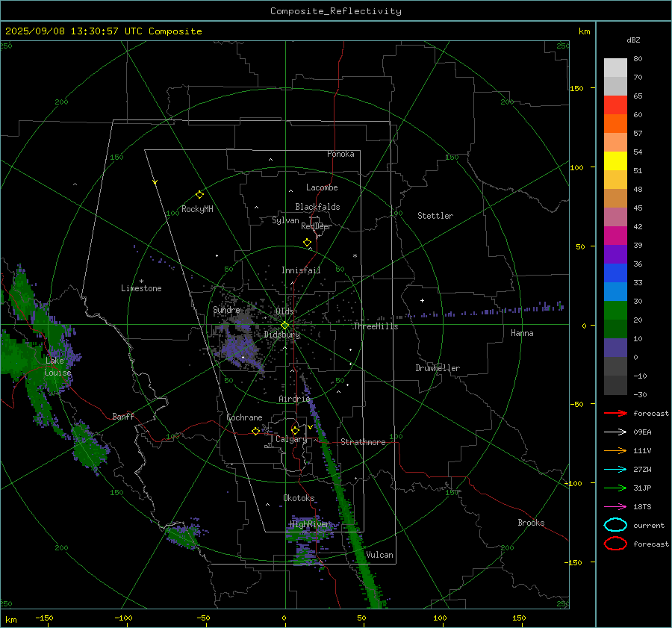
Task: Click the Ponoka label
Action: coord(340,154)
